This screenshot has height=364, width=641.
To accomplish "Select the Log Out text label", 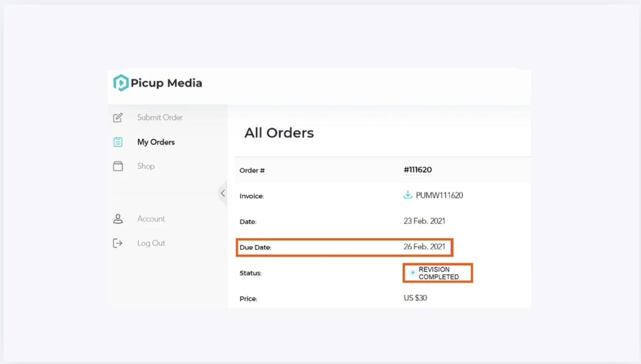I will click(151, 243).
